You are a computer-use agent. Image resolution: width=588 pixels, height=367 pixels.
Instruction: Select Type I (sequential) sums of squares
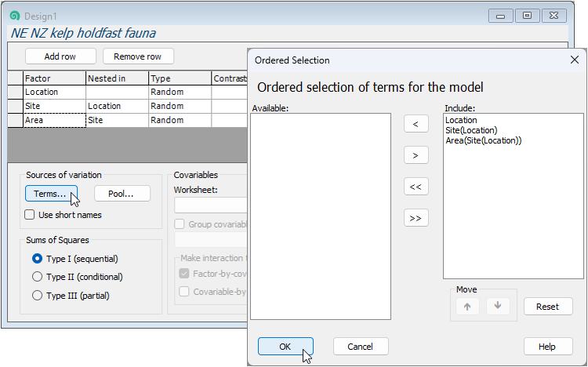click(x=37, y=259)
